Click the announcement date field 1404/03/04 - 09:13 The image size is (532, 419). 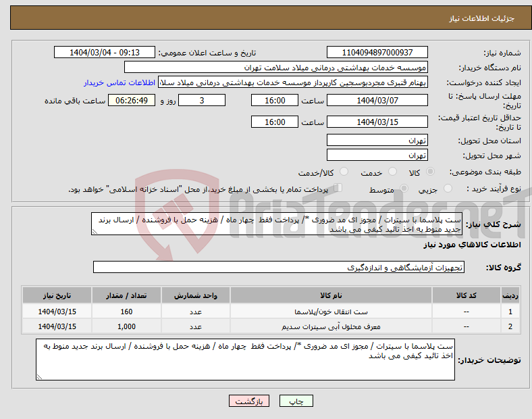105,52
